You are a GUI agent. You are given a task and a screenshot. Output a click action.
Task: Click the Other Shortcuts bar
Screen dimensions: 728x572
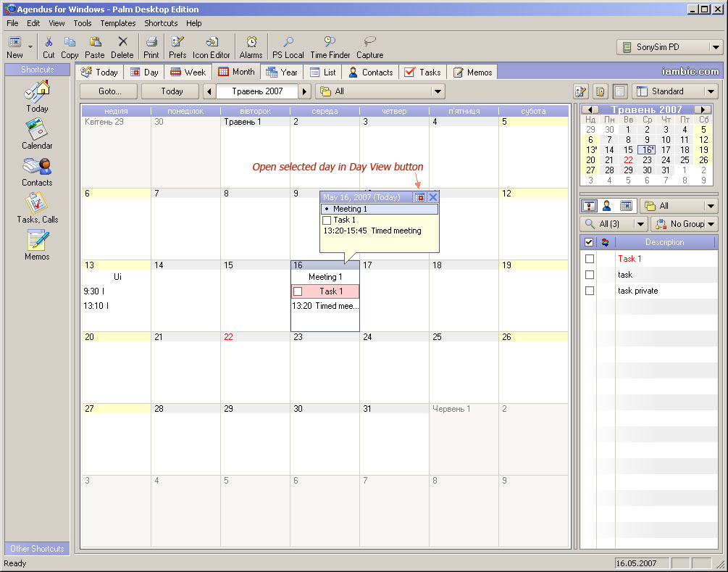[37, 549]
